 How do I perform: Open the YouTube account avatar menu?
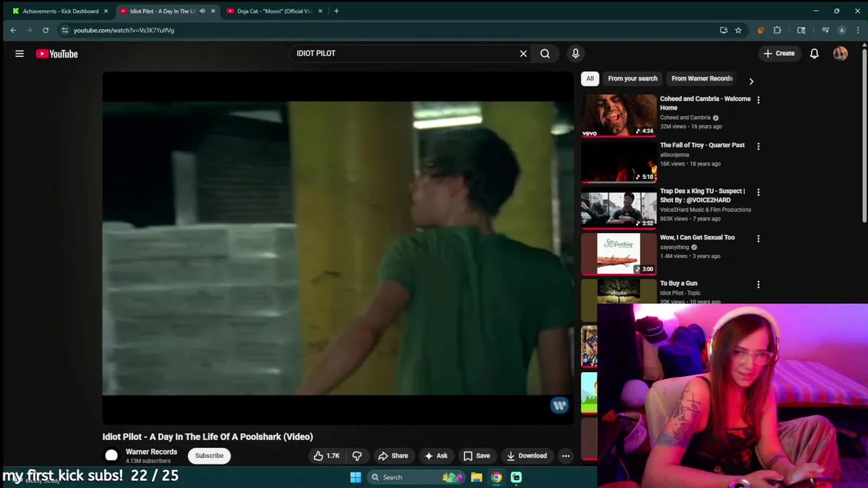click(x=840, y=54)
